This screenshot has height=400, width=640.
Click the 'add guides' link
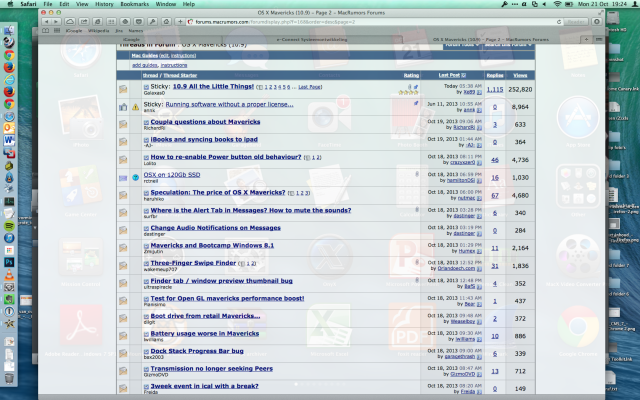(x=144, y=65)
